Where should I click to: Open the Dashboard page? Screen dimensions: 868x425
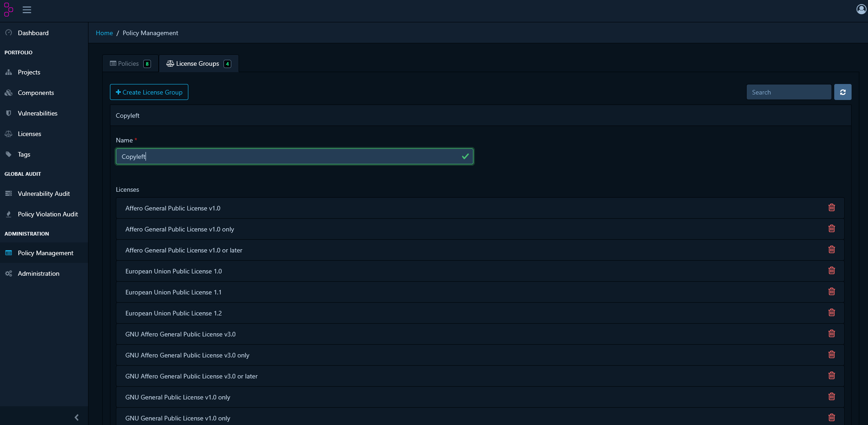coord(44,33)
